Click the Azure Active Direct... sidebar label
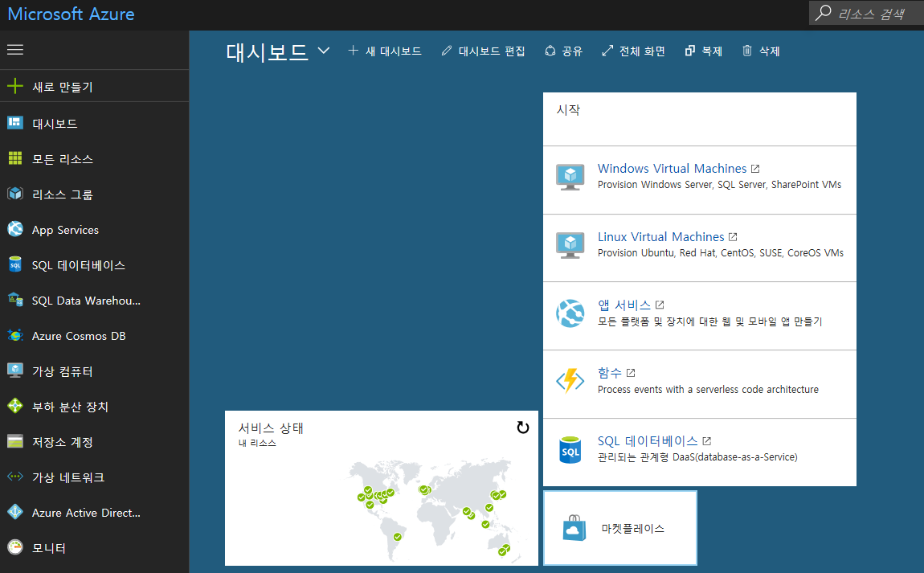 point(86,513)
